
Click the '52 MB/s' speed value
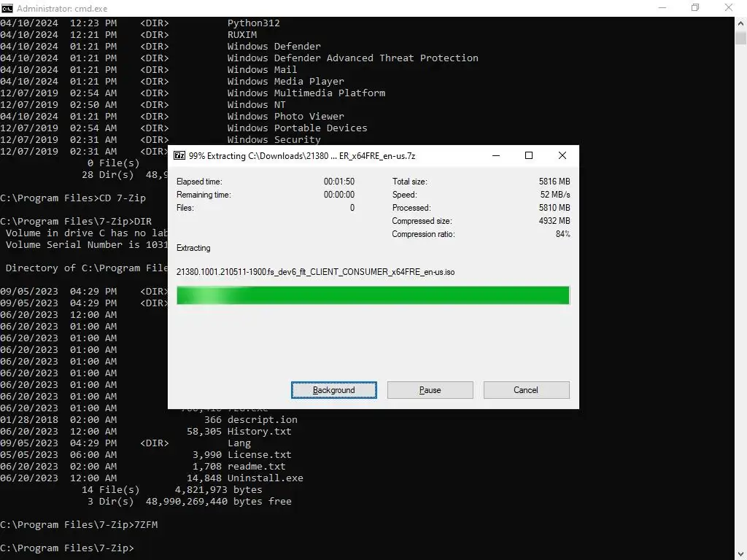(555, 195)
